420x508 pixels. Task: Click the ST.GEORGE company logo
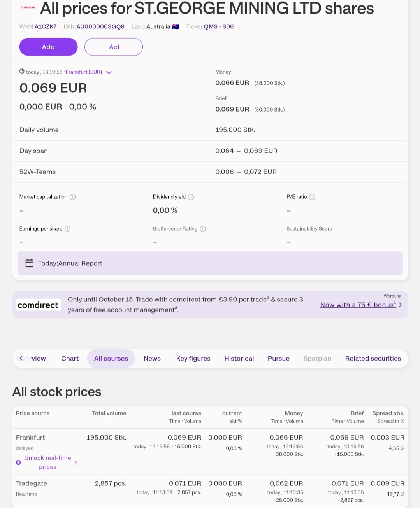tap(28, 8)
